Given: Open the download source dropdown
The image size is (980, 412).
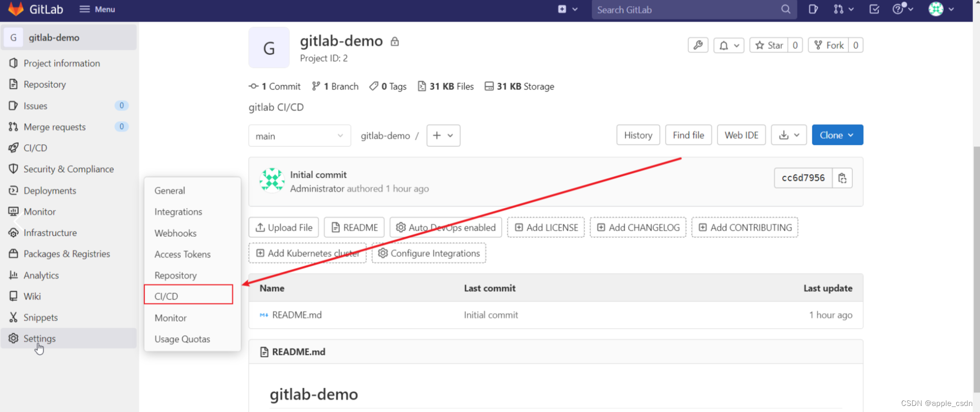Looking at the screenshot, I should (789, 135).
